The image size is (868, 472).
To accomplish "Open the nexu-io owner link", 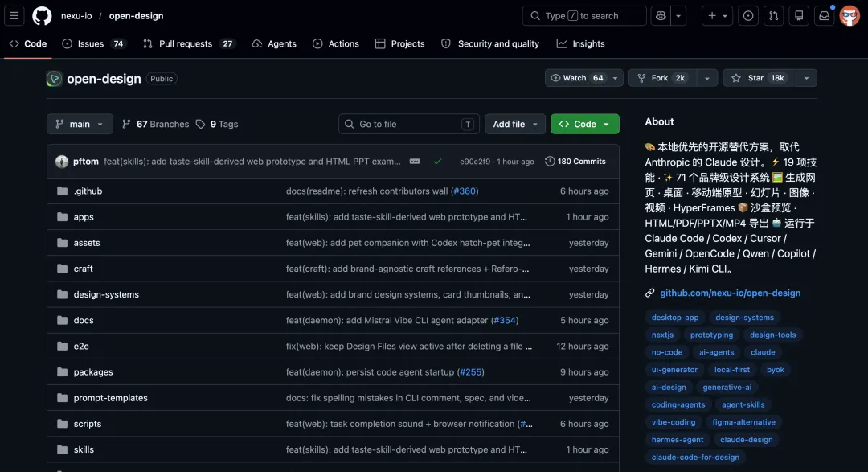I will (x=76, y=15).
